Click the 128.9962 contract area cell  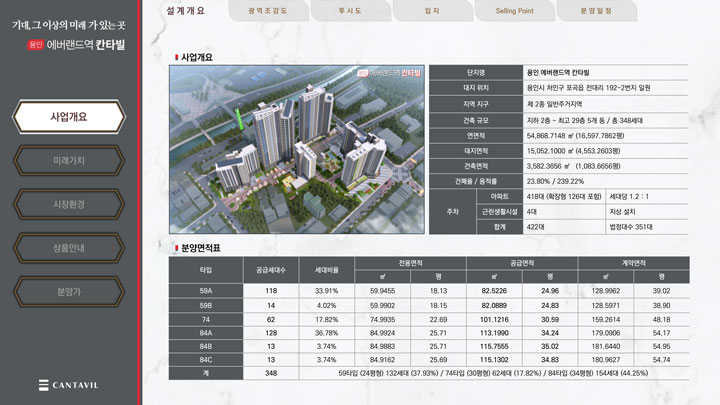click(x=606, y=291)
